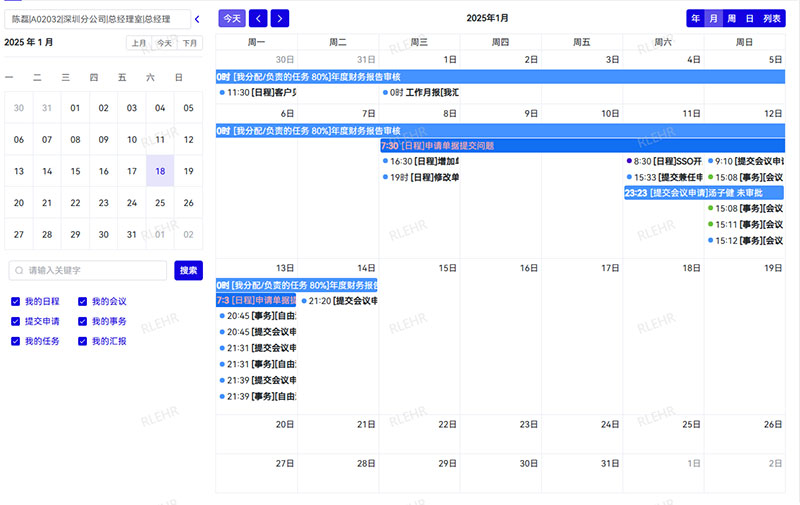Screen dimensions: 800x505
Task: Select greyed date 30 in mini calendar first row
Action: [x=19, y=108]
